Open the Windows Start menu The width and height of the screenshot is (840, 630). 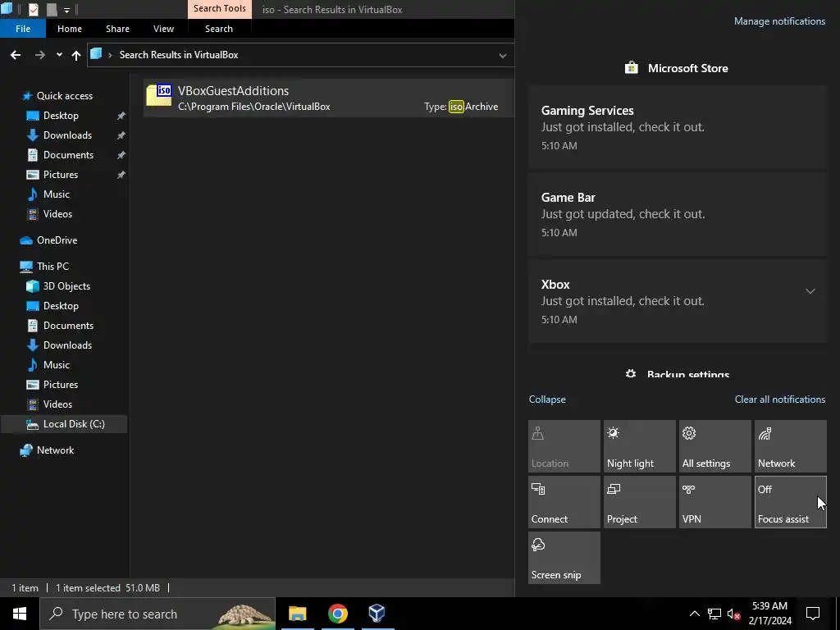coord(20,614)
